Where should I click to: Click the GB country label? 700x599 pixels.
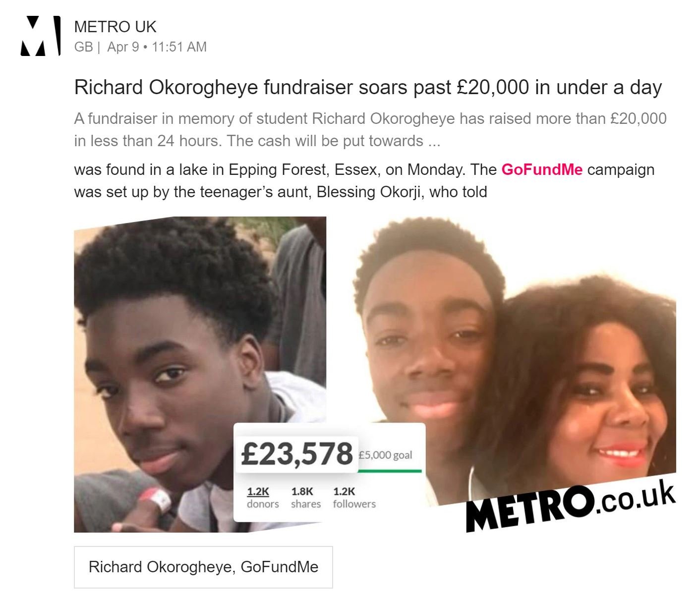(83, 47)
